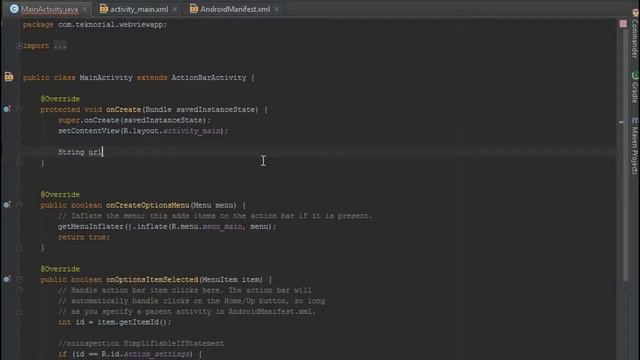
Task: Click the class gutter icon beside MainActivity
Action: [x=9, y=77]
